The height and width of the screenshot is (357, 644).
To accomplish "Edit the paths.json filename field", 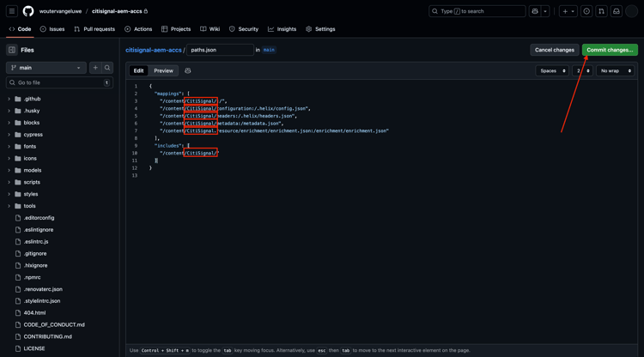I will click(220, 50).
